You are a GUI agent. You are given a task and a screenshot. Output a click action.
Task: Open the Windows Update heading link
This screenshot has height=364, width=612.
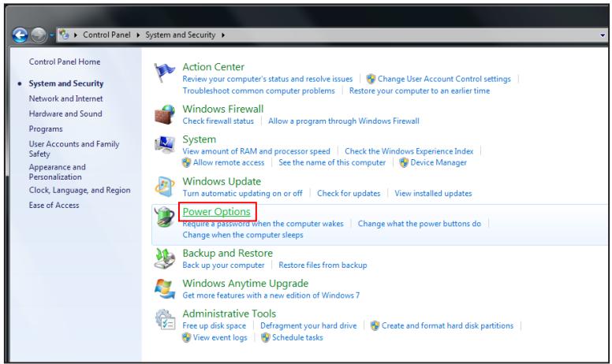point(222,182)
